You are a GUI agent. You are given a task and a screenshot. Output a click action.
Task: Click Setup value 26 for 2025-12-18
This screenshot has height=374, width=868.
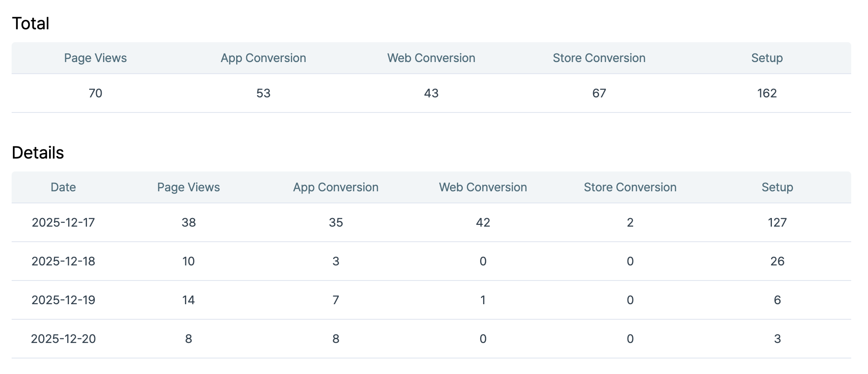[777, 262]
